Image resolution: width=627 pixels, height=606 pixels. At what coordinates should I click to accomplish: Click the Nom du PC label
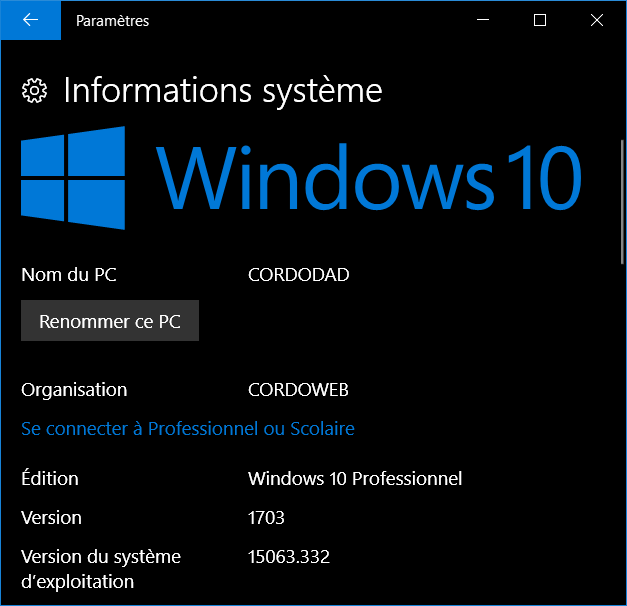click(x=69, y=275)
